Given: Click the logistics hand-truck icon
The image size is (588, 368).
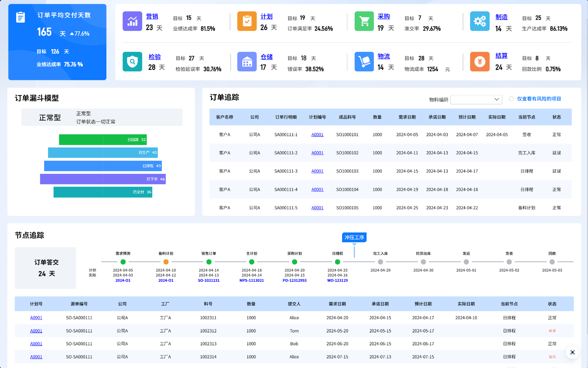Looking at the screenshot, I should click(364, 62).
